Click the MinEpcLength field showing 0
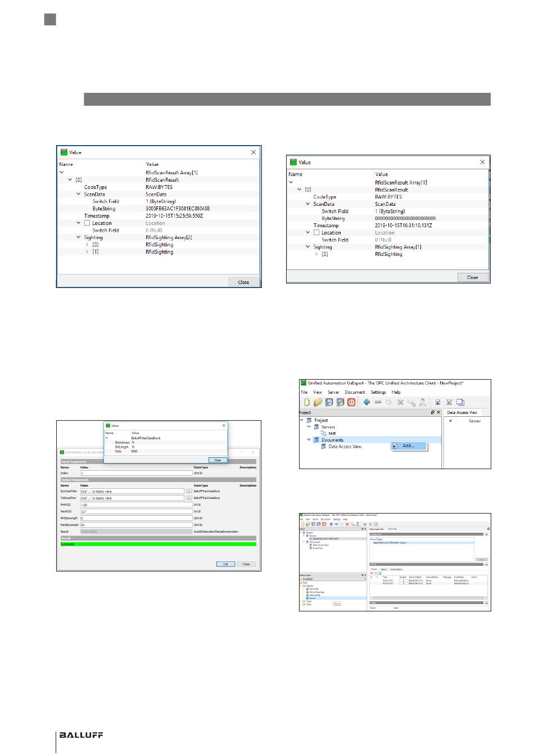Viewport: 534px width, 756px height. 136,518
